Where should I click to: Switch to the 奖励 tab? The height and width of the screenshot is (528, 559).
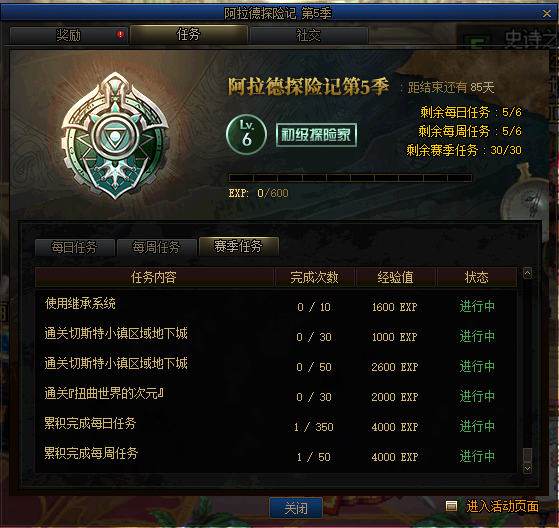pyautogui.click(x=69, y=35)
